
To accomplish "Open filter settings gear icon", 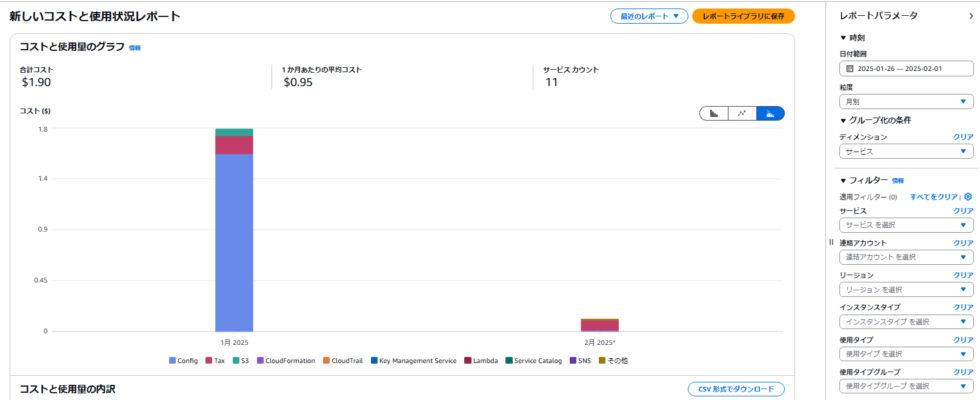I will (x=968, y=196).
